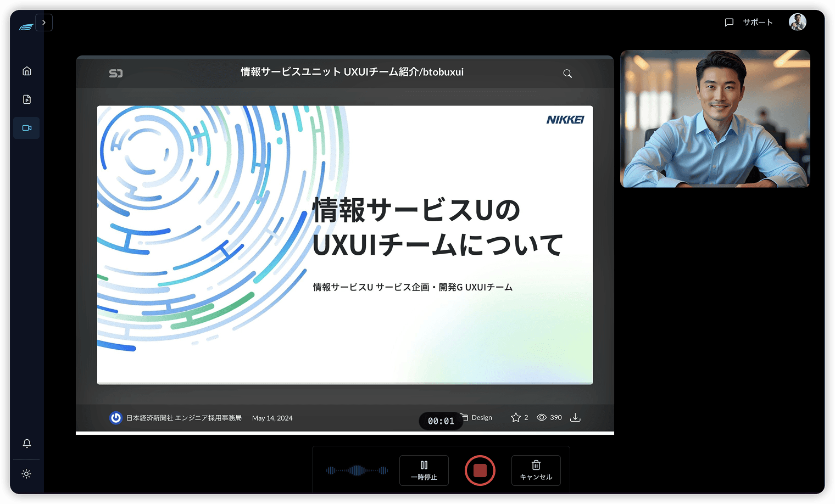Open search in the presentation viewer
The width and height of the screenshot is (835, 504).
[x=567, y=73]
